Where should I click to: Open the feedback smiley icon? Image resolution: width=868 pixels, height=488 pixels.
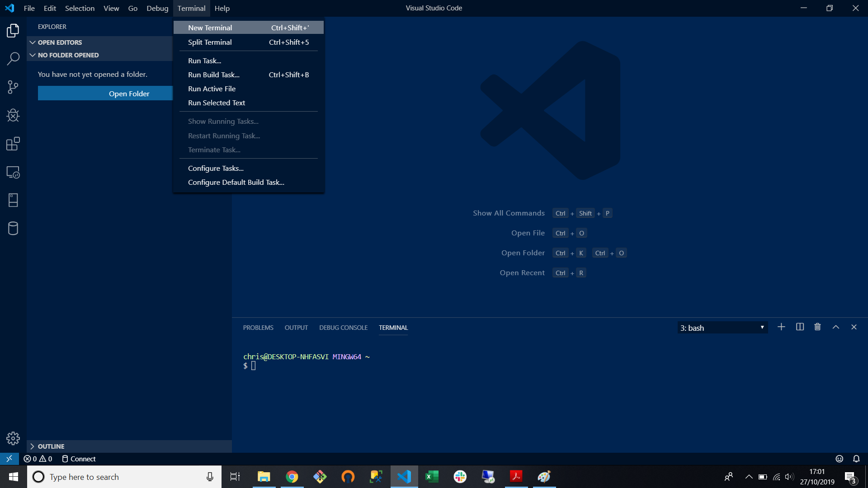tap(840, 459)
